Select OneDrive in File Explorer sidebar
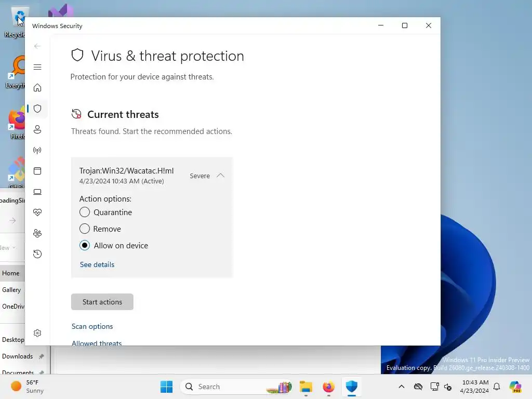The height and width of the screenshot is (399, 532). click(x=13, y=307)
